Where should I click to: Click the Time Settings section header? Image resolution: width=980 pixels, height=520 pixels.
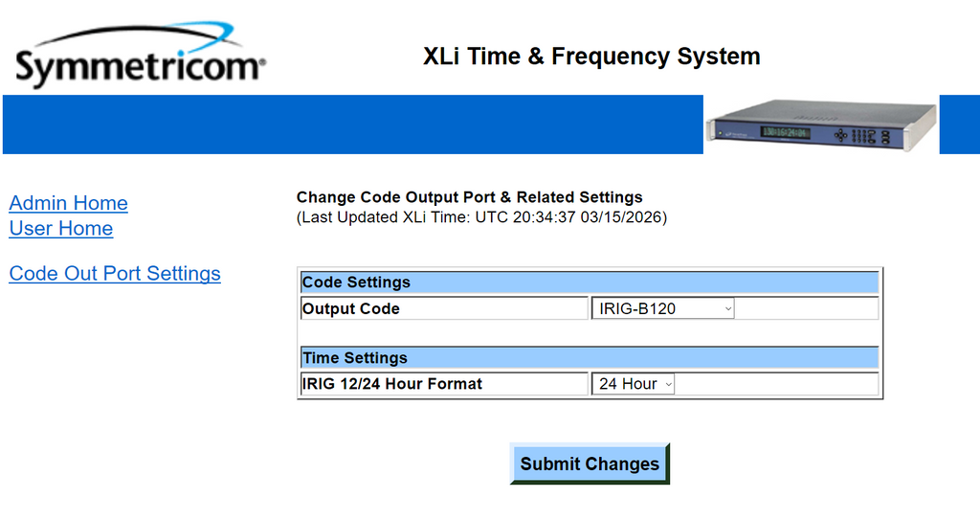(x=589, y=358)
